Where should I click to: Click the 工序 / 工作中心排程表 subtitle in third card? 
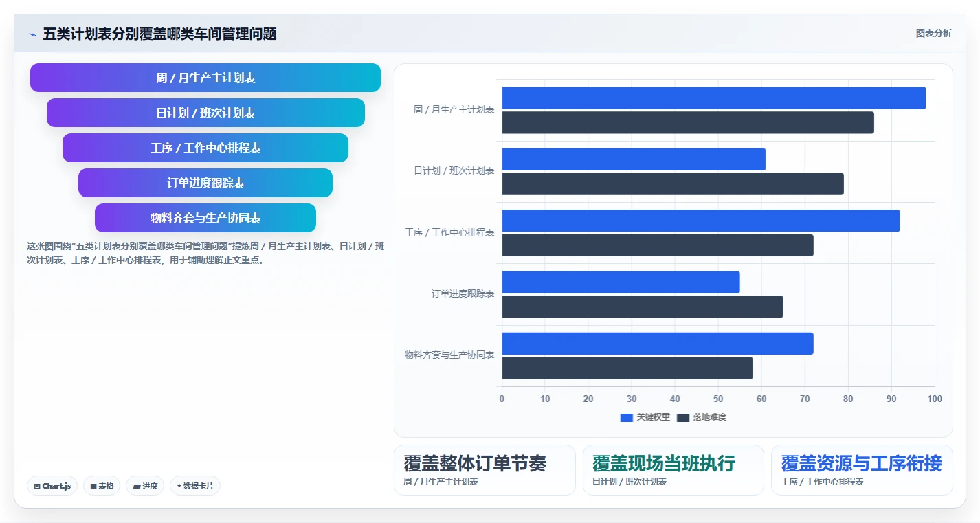point(823,482)
